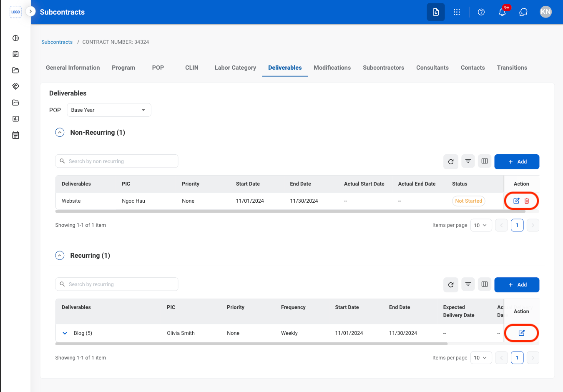Add a recurring deliverable
This screenshot has height=392, width=563.
point(517,285)
